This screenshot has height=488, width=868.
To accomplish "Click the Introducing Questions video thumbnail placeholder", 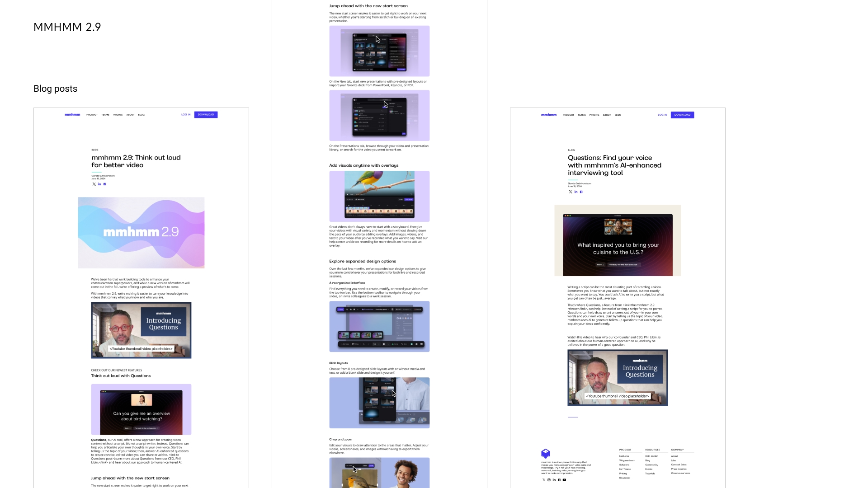I will [618, 378].
